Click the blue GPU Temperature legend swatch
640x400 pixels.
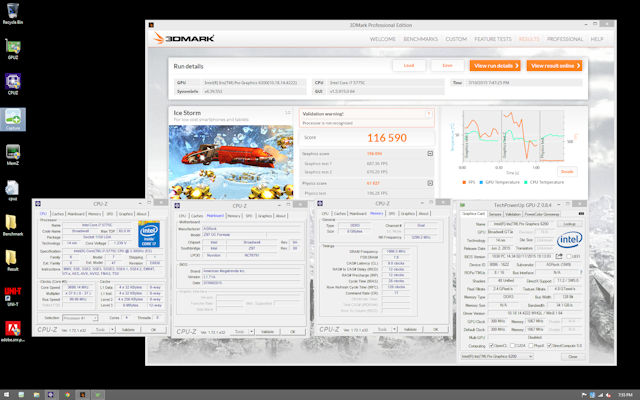[481, 182]
